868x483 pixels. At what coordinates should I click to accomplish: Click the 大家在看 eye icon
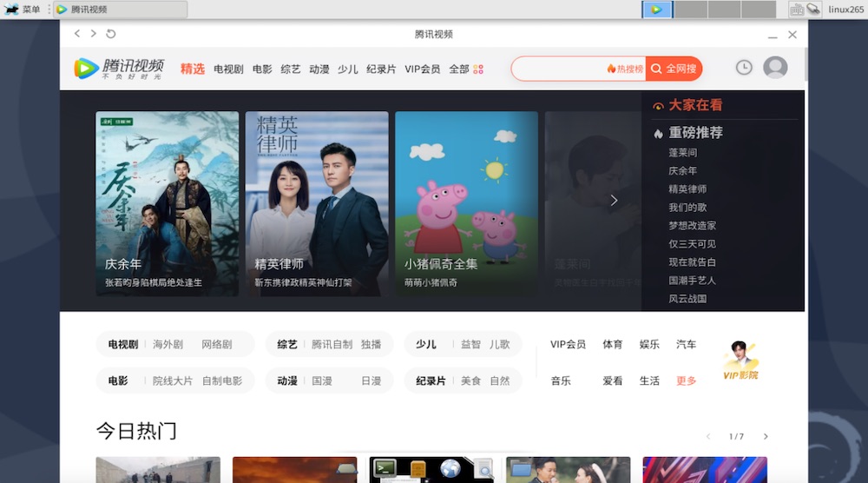(658, 106)
